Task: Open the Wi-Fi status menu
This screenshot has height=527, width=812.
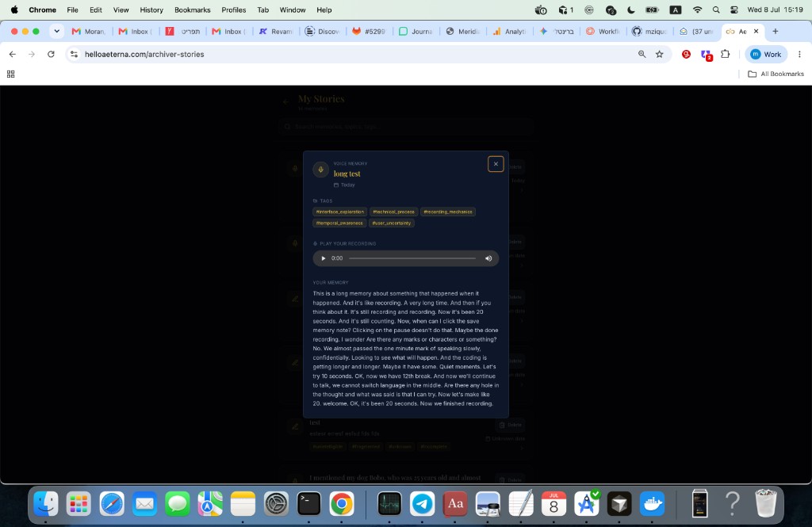Action: pos(698,10)
